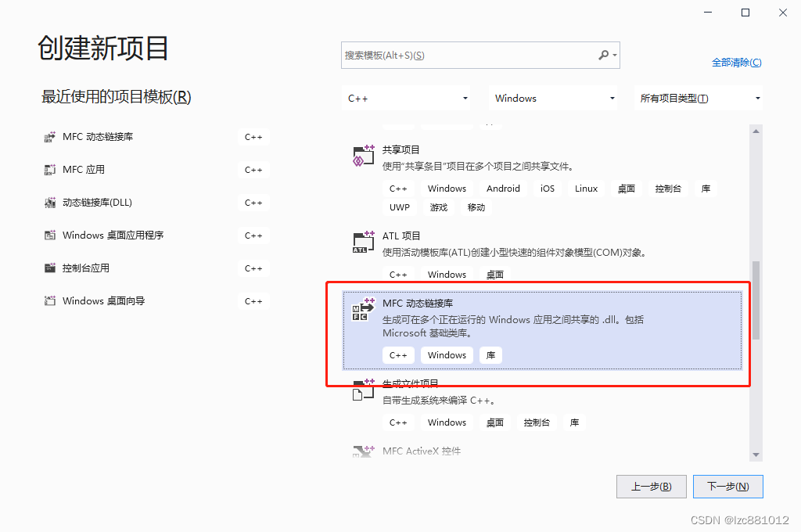
Task: Click the 移动 tag under 共享项目
Action: click(476, 207)
